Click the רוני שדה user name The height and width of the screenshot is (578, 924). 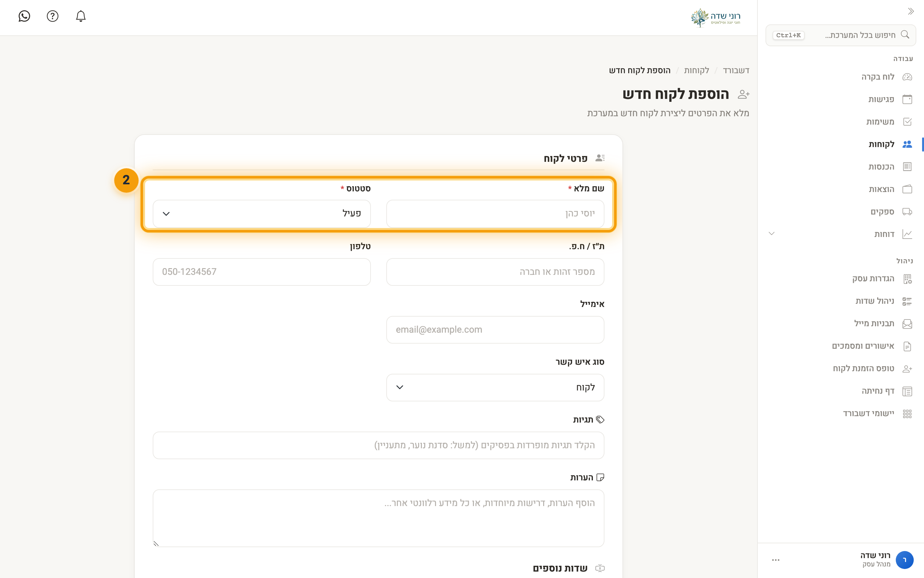coord(875,556)
